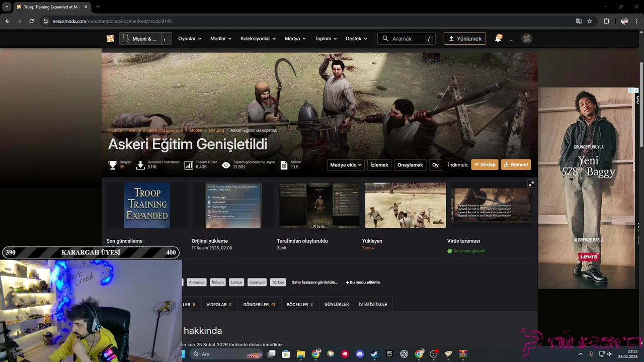The height and width of the screenshot is (362, 644).
Task: Open the Troop Training Expanded thumbnail
Action: point(147,205)
